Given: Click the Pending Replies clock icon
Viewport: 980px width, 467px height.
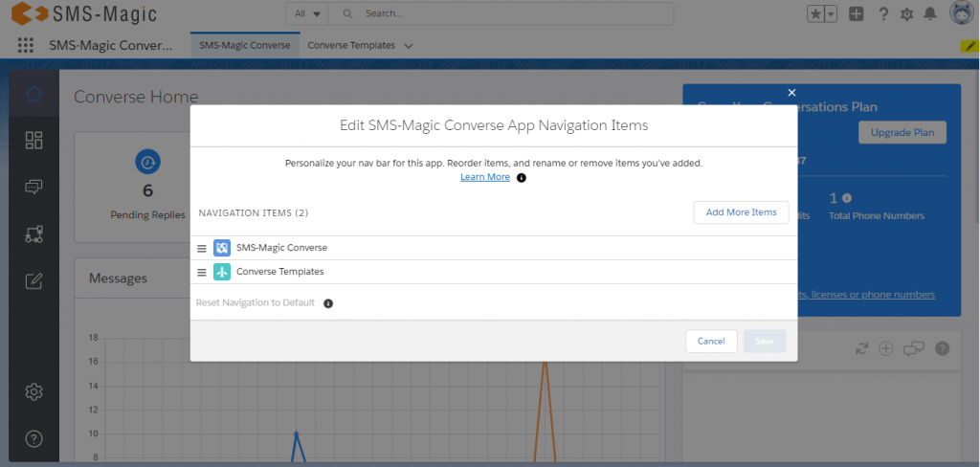Looking at the screenshot, I should pyautogui.click(x=148, y=162).
